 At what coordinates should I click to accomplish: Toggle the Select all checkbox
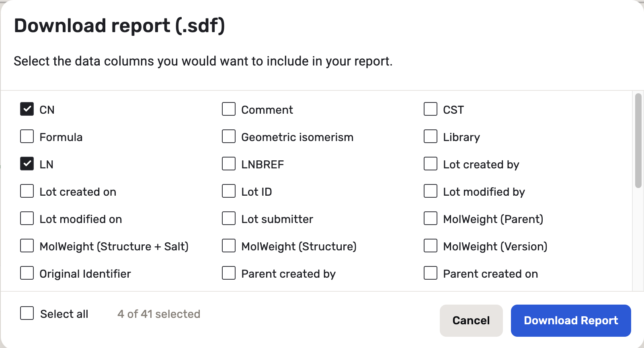point(27,313)
